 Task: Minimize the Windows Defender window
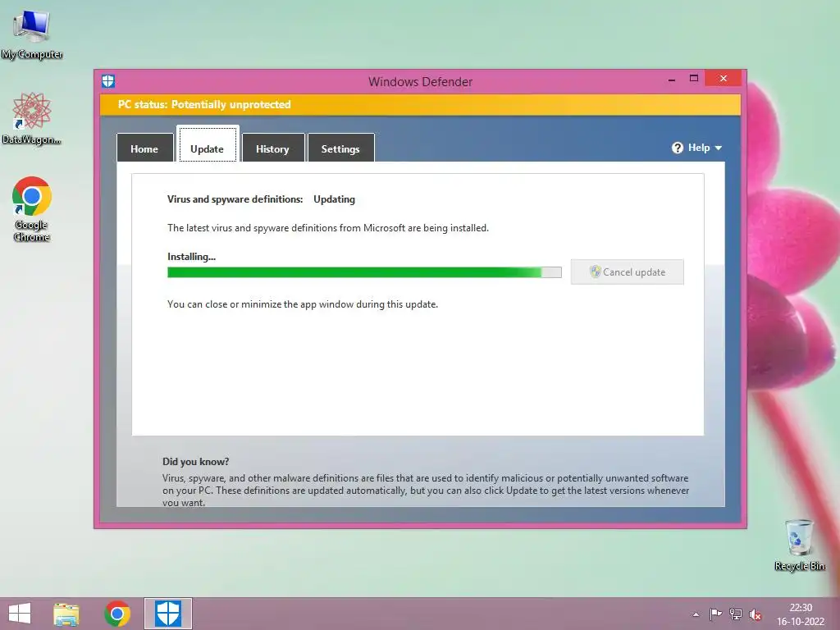coord(672,79)
